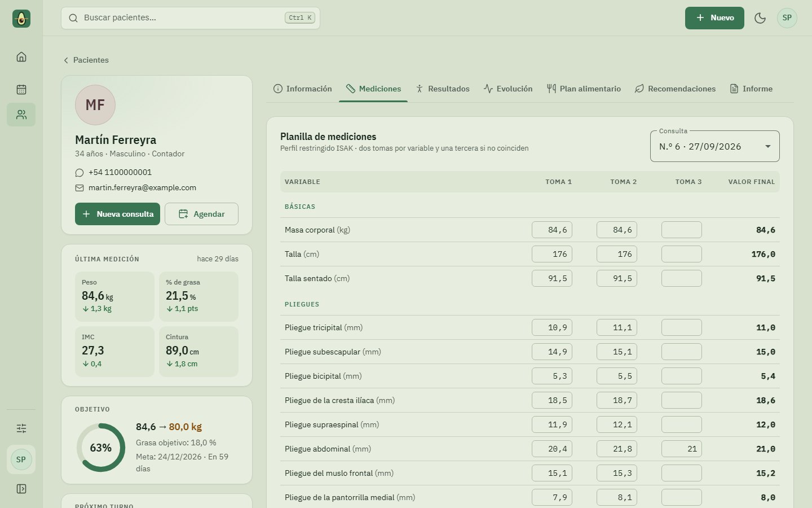The height and width of the screenshot is (508, 812).
Task: Click the % de grasa 21,5 card
Action: pos(198,296)
